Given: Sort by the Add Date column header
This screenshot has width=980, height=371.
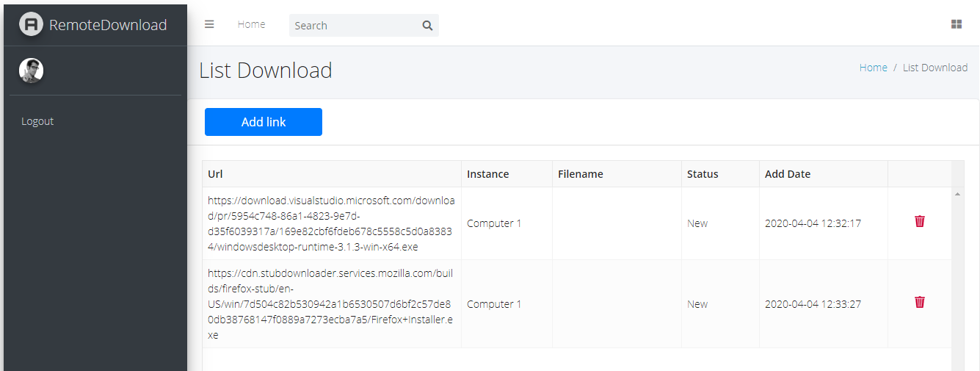Looking at the screenshot, I should click(x=787, y=174).
